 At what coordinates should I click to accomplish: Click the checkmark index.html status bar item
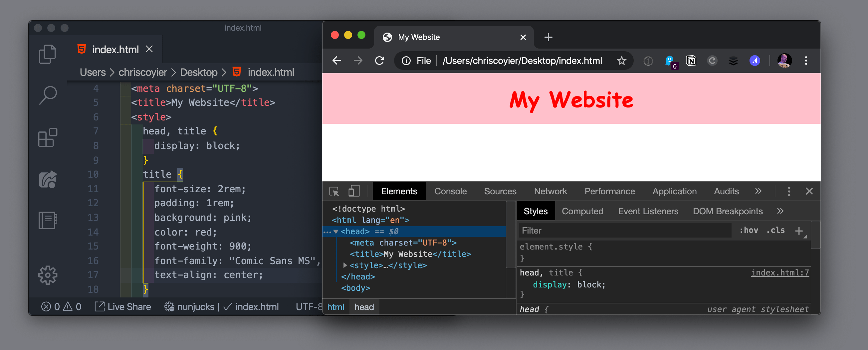pos(251,306)
